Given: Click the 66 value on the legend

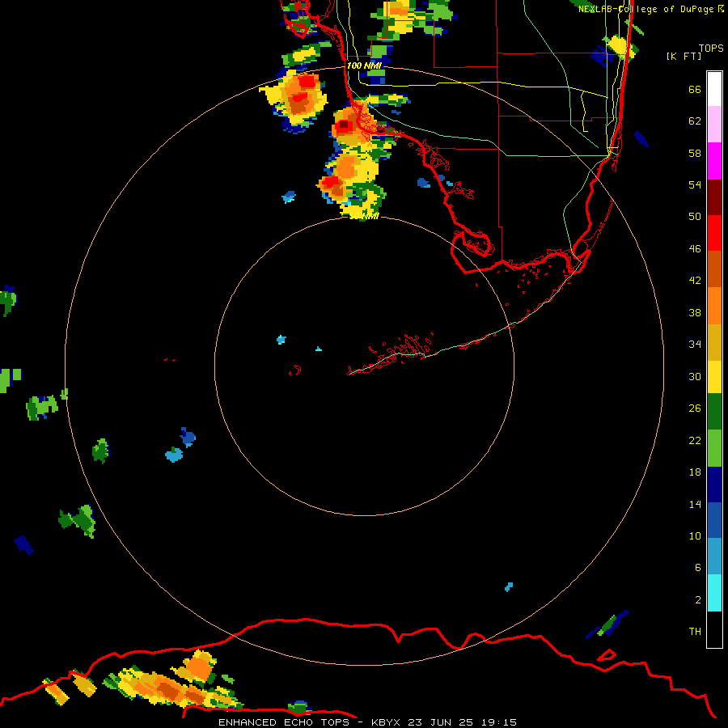Looking at the screenshot, I should (695, 90).
